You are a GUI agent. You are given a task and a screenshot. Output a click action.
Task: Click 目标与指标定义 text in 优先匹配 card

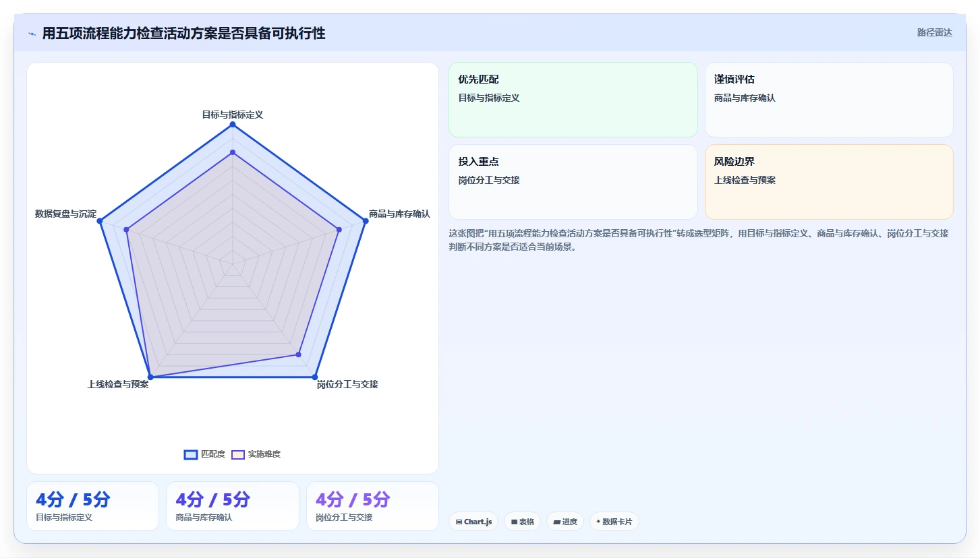point(489,98)
